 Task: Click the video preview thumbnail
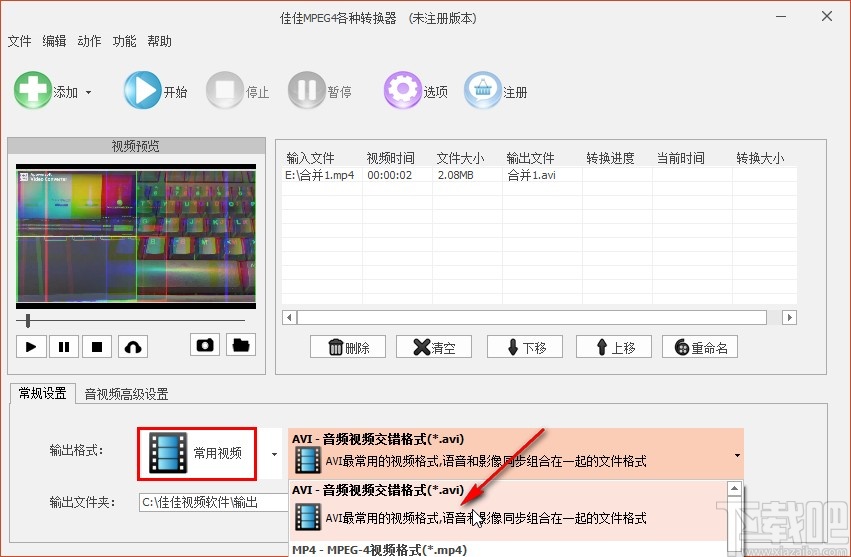[x=136, y=236]
